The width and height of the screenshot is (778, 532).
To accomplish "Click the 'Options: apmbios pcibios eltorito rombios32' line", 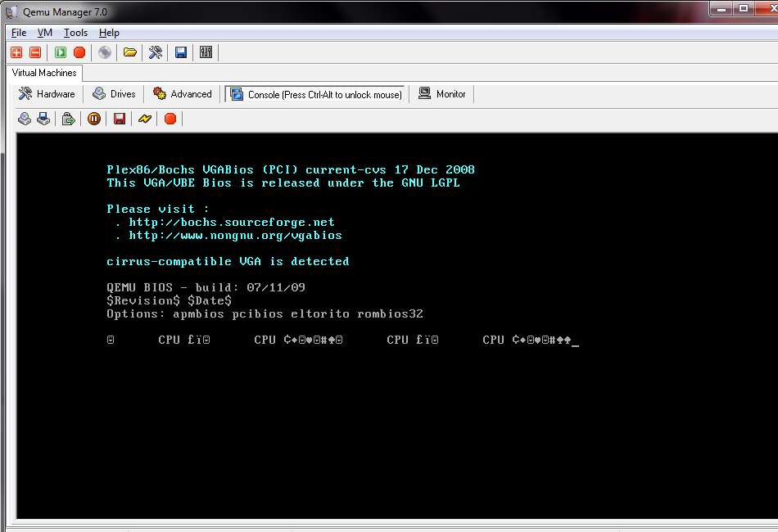I will pyautogui.click(x=265, y=313).
